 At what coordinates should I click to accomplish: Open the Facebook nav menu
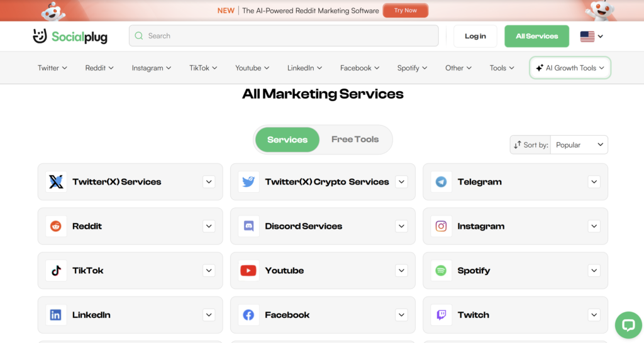click(x=359, y=68)
